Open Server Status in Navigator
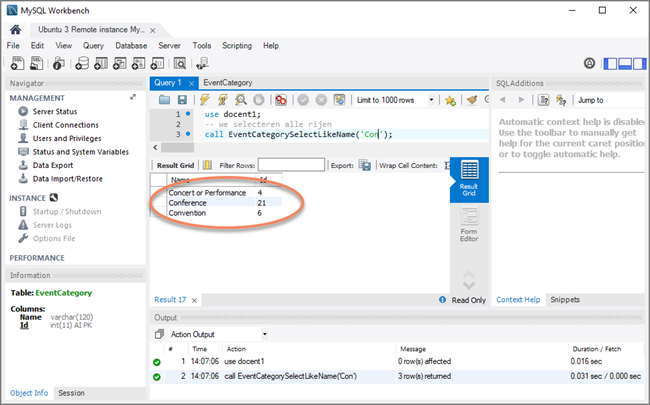 pyautogui.click(x=55, y=112)
